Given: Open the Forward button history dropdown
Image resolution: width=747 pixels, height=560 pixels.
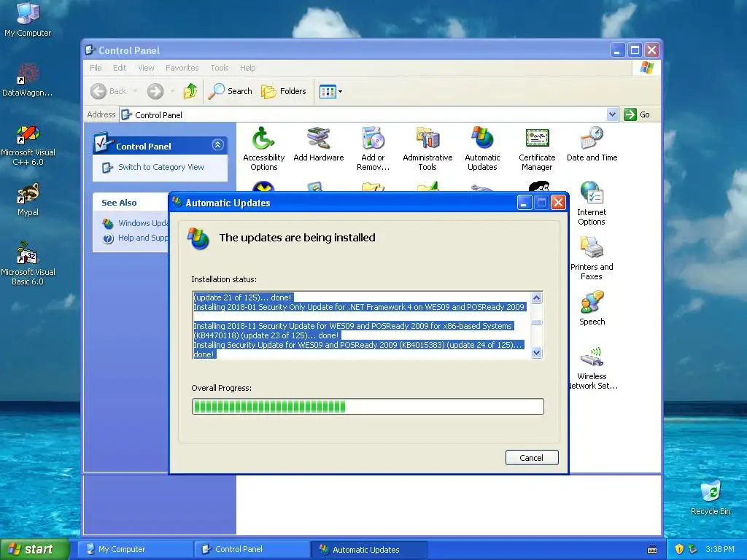Looking at the screenshot, I should coord(172,91).
